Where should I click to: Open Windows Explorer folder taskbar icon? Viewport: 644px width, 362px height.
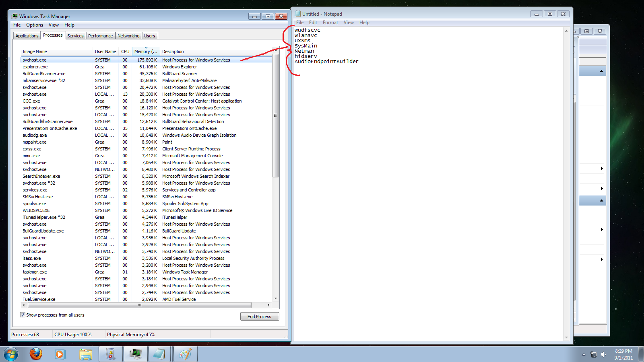pos(85,354)
